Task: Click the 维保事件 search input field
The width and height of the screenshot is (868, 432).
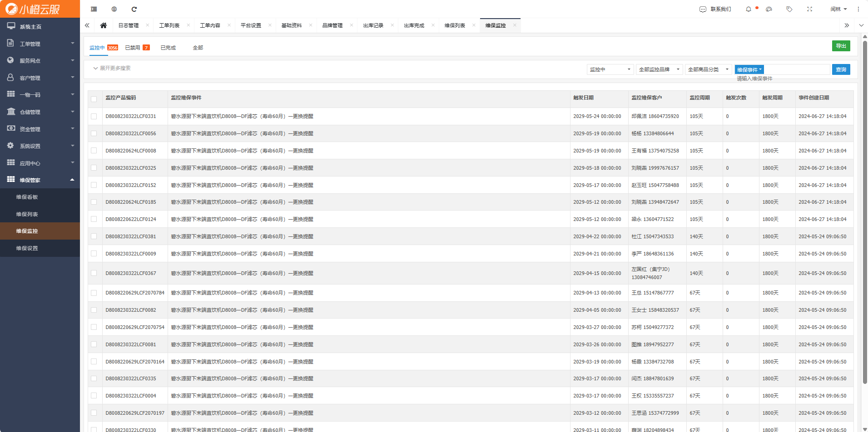Action: click(797, 69)
